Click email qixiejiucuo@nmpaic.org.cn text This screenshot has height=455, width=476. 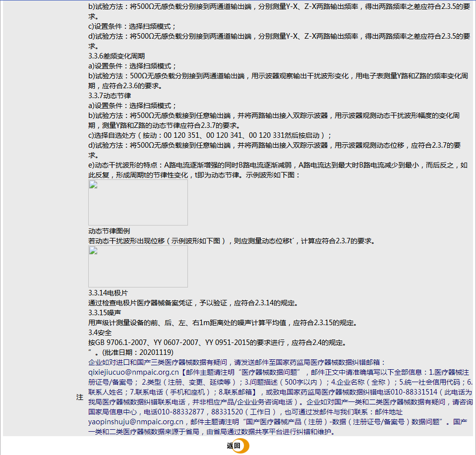(133, 372)
